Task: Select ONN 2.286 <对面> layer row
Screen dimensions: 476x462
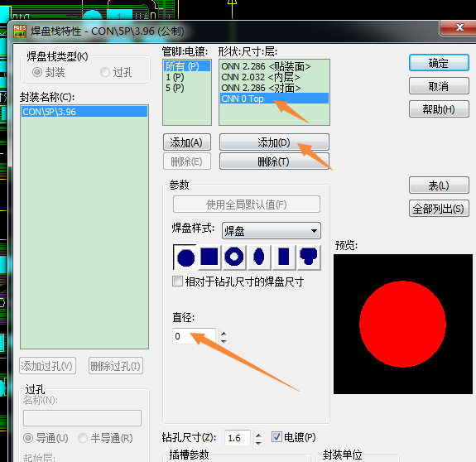Action: click(x=274, y=88)
